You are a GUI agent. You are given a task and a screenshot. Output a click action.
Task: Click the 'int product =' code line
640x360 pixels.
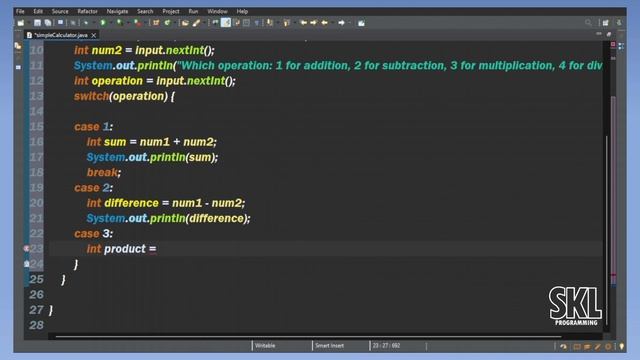coord(121,249)
